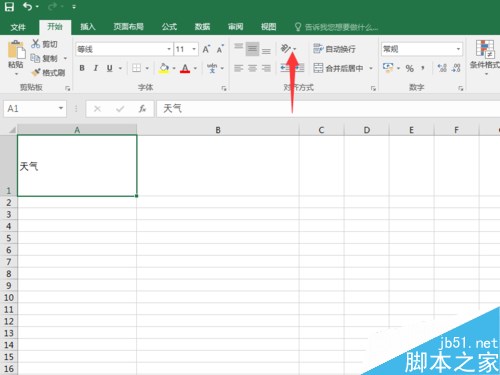The height and width of the screenshot is (375, 500).
Task: Toggle bold formatting
Action: tap(82, 68)
